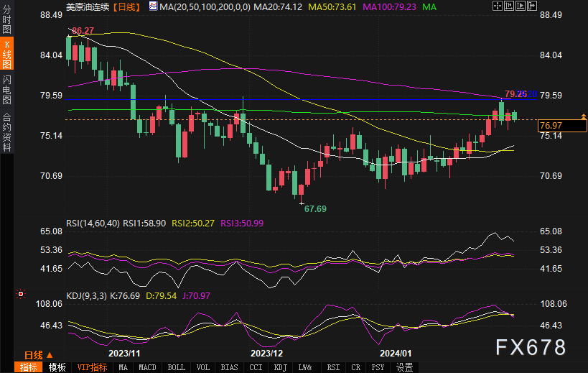Select the RSI indicator in the bottom bar

pos(333,367)
